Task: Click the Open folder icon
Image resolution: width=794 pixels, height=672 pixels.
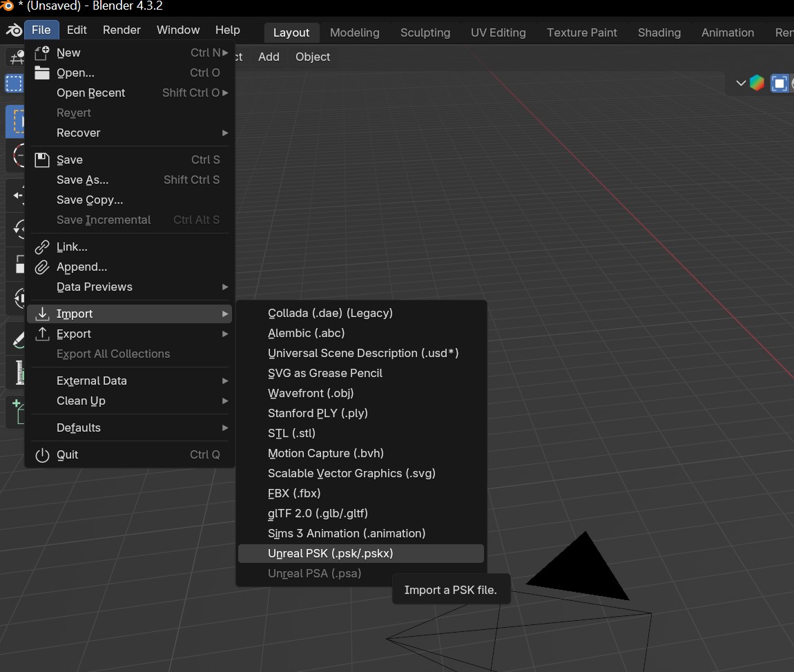Action: 42,73
